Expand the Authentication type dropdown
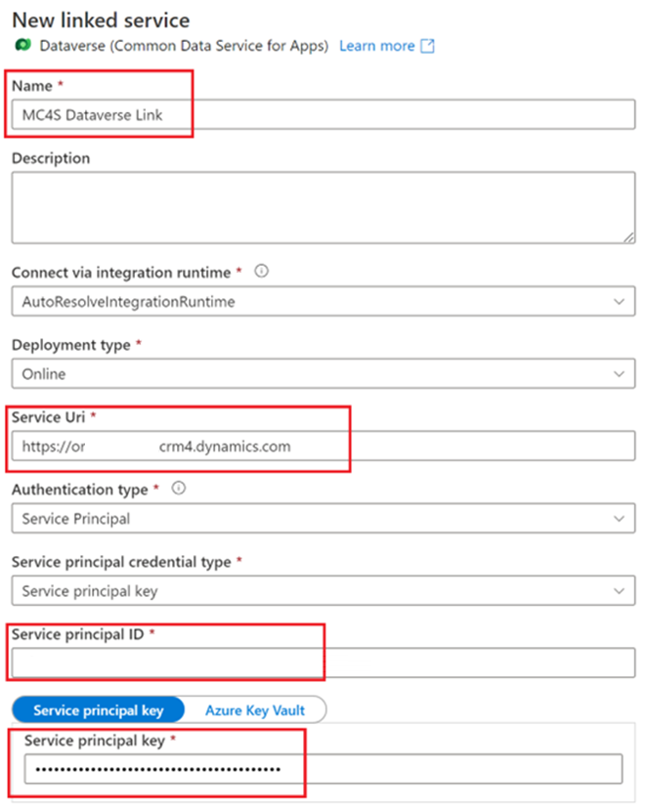 click(x=324, y=519)
